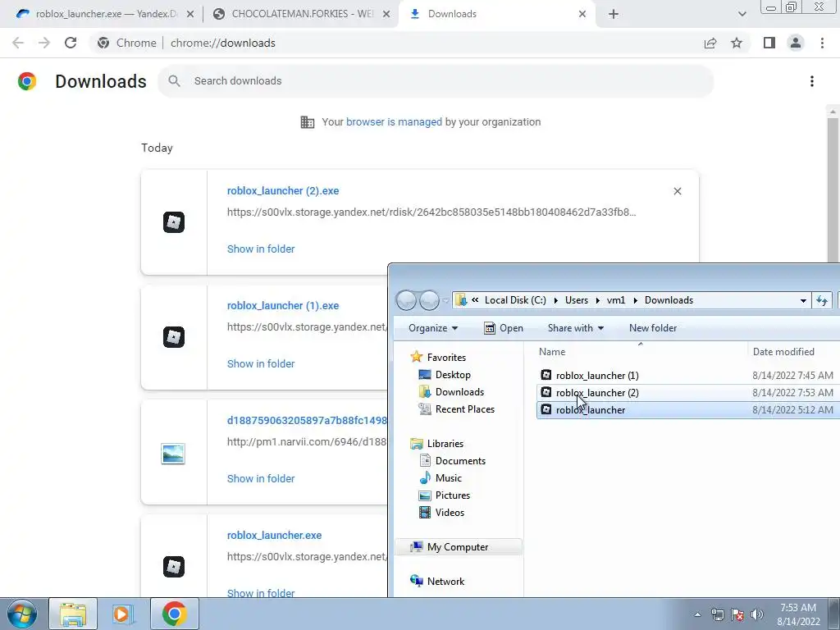Open the Share with dropdown
This screenshot has width=840, height=630.
click(x=575, y=328)
